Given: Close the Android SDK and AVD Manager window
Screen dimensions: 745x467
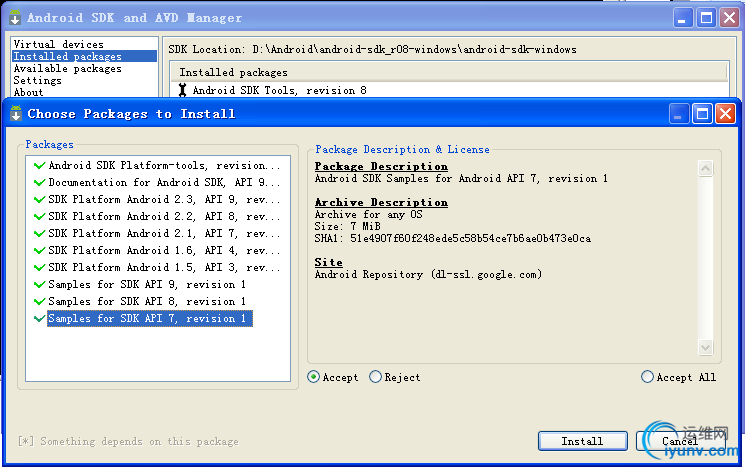Looking at the screenshot, I should 729,18.
